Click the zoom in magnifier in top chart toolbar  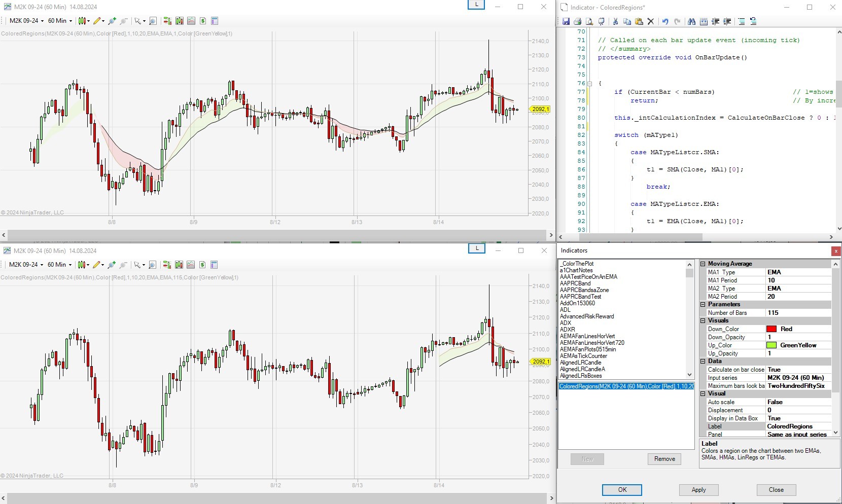pyautogui.click(x=112, y=21)
